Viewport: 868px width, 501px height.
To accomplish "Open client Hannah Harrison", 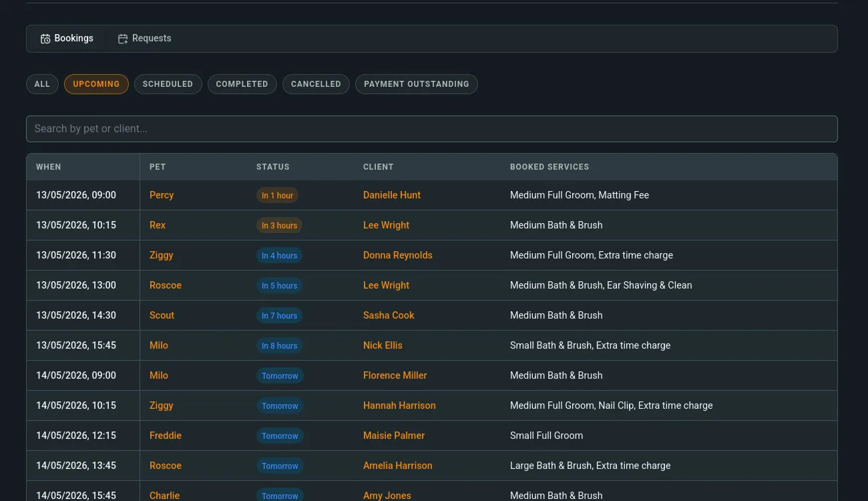I will (399, 405).
